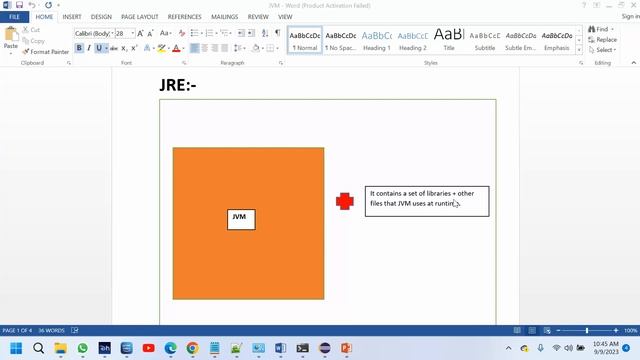
Task: Toggle Bold formatting
Action: (x=79, y=48)
